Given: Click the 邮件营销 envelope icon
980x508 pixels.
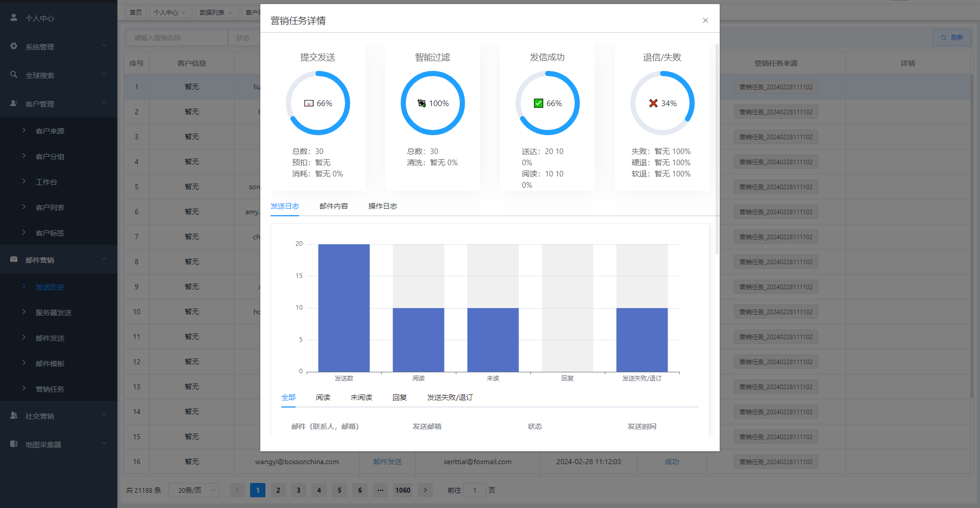Looking at the screenshot, I should click(14, 260).
